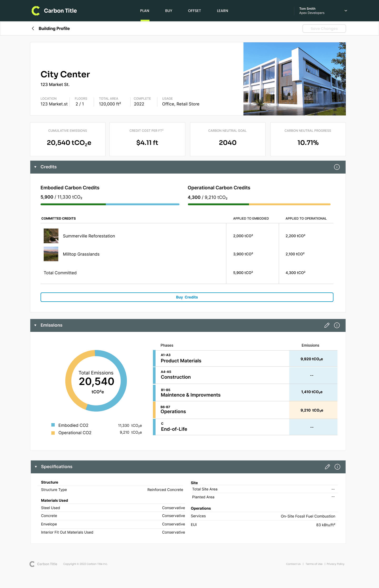Viewport: 379px width, 588px height.
Task: Open the Privacy Policy link
Action: click(x=336, y=564)
